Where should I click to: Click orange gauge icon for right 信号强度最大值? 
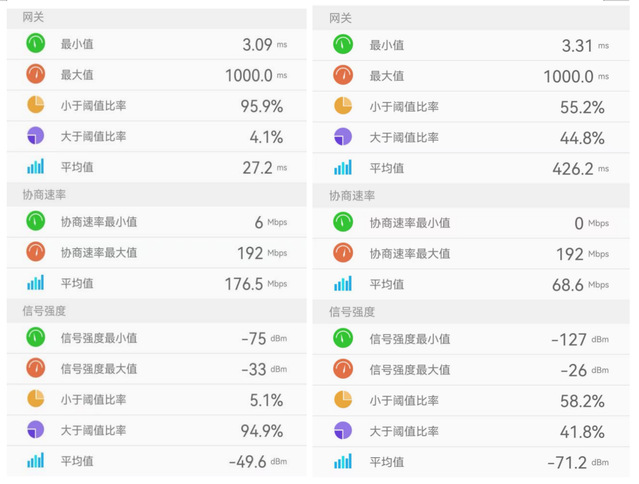click(343, 369)
